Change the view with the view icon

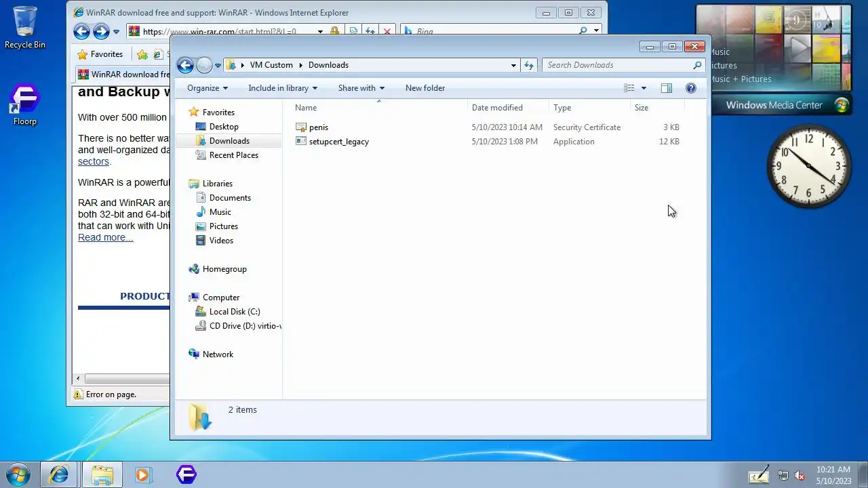click(x=629, y=88)
